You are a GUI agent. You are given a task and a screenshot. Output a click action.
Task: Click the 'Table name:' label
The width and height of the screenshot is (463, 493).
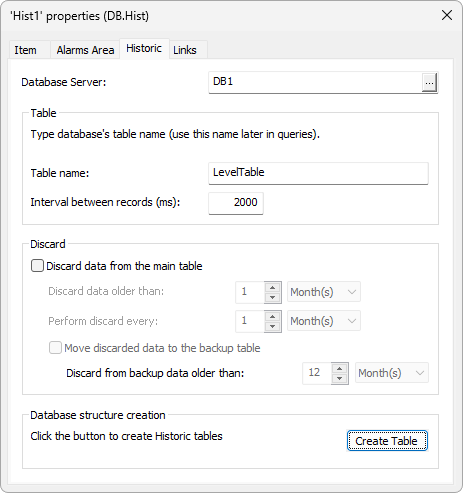point(60,173)
